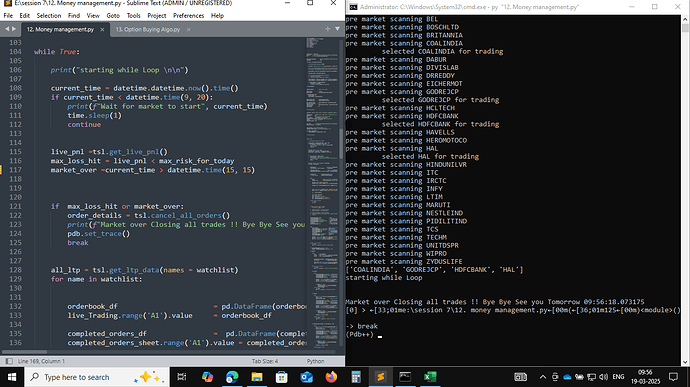Click the code minimap preview
Image resolution: width=690 pixels, height=387 pixels.
click(x=323, y=185)
